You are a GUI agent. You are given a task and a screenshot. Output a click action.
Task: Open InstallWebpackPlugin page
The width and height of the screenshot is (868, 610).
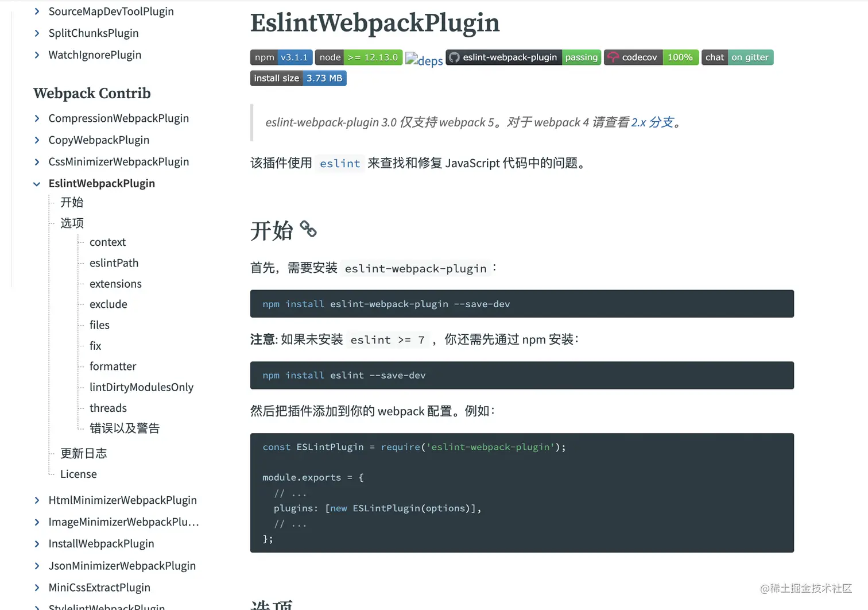[x=101, y=544]
